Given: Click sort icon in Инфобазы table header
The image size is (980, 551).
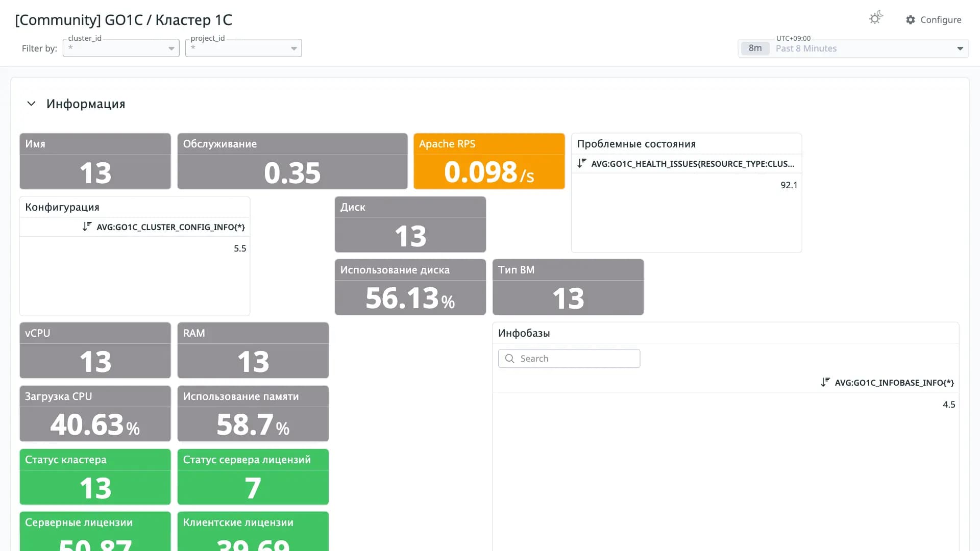Looking at the screenshot, I should (x=825, y=382).
